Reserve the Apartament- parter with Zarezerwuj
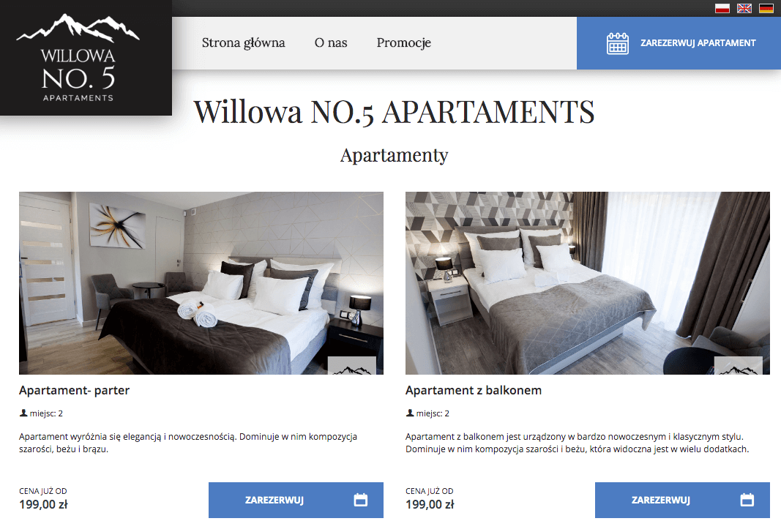Image resolution: width=781 pixels, height=532 pixels. click(x=296, y=500)
